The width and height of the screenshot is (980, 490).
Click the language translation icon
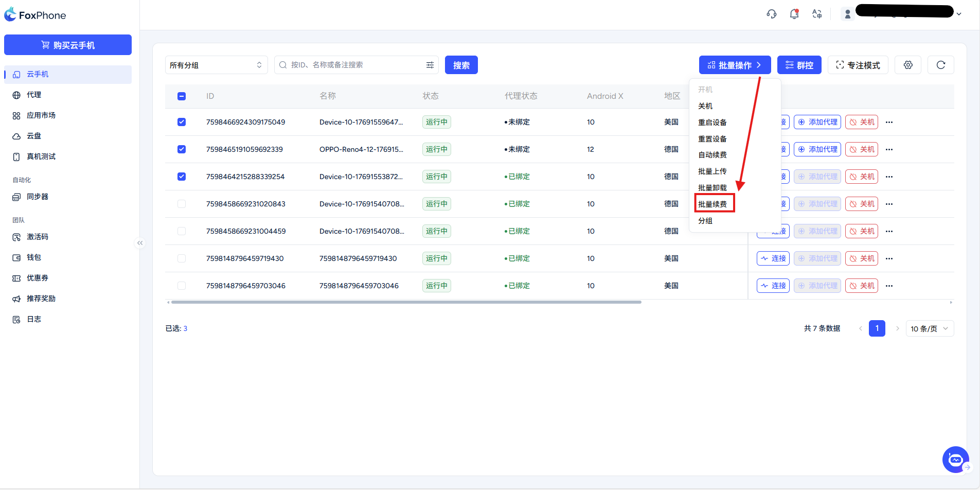coord(817,14)
